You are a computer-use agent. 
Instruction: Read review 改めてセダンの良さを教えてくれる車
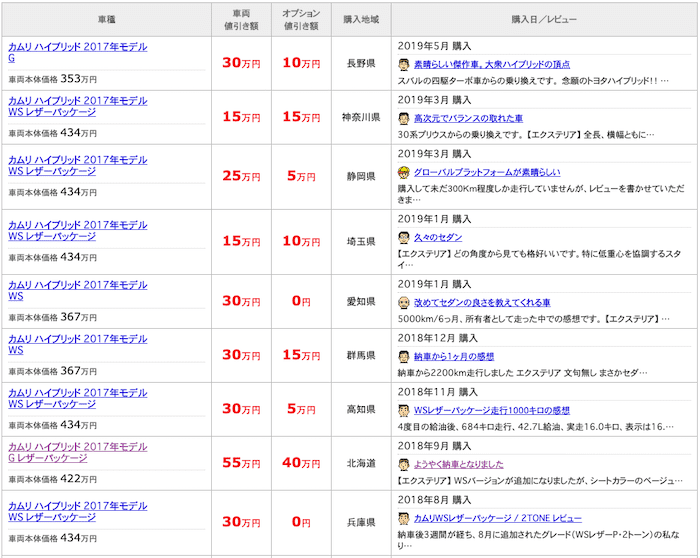click(x=482, y=303)
